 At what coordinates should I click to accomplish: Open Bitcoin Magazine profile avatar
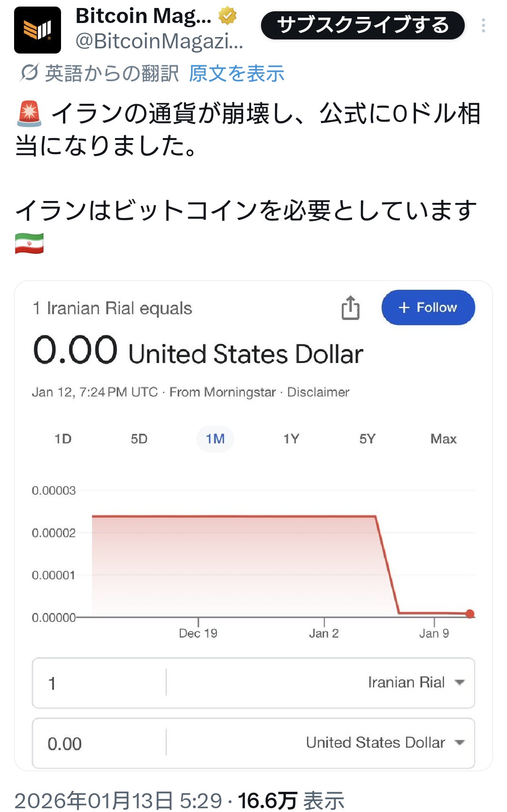coord(38,30)
